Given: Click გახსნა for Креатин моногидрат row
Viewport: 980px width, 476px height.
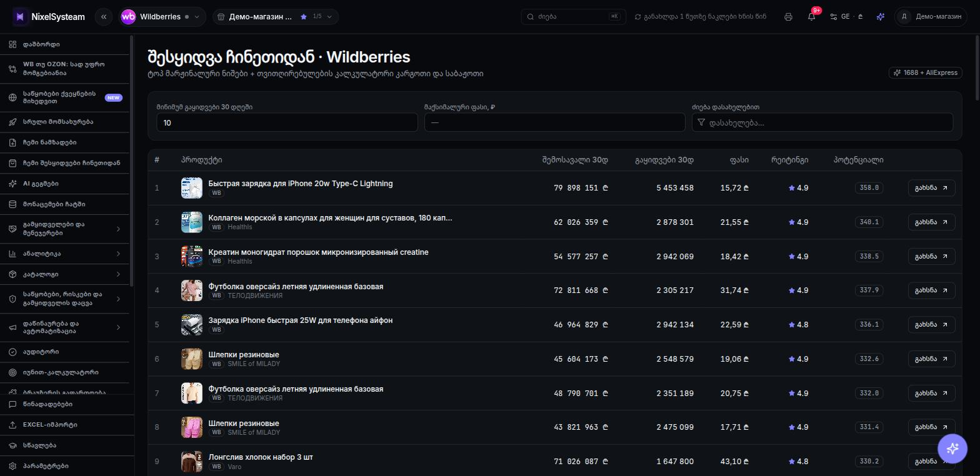Looking at the screenshot, I should tap(931, 257).
